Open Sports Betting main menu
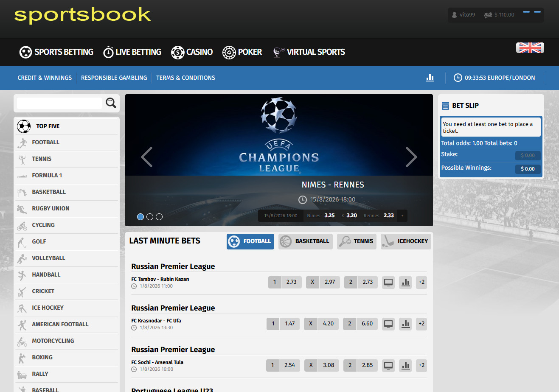The height and width of the screenshot is (392, 559). tap(56, 52)
